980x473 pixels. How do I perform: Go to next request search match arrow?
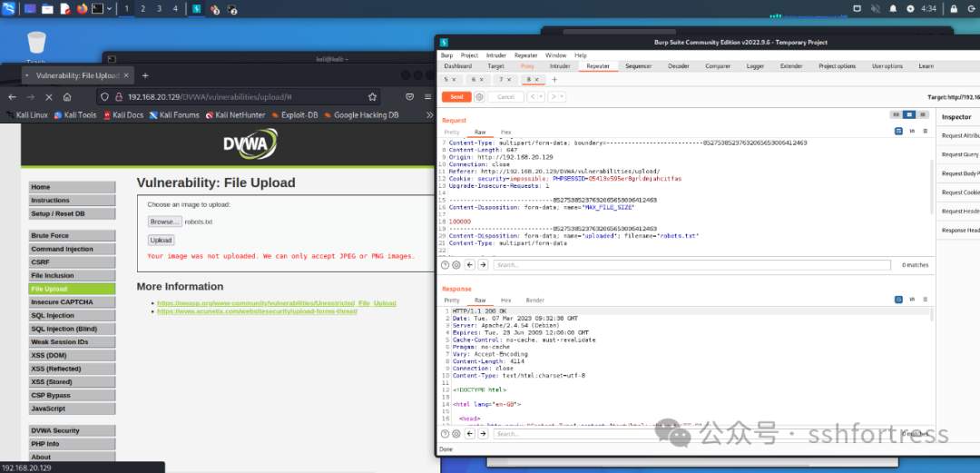click(x=484, y=265)
